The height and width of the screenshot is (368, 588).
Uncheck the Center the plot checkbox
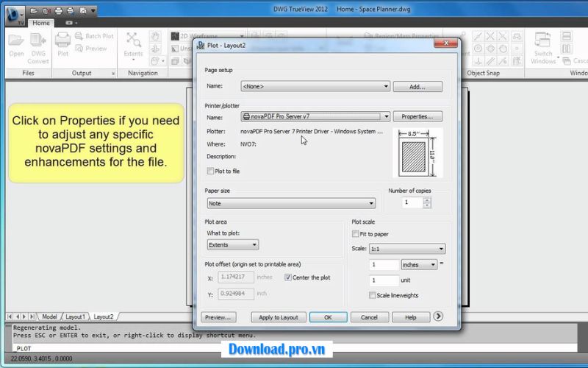click(x=287, y=277)
